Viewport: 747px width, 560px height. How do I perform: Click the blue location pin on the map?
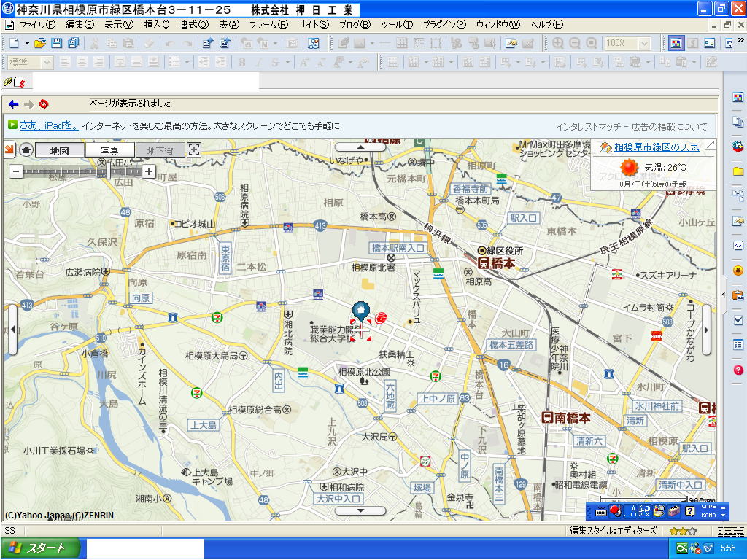pos(361,311)
